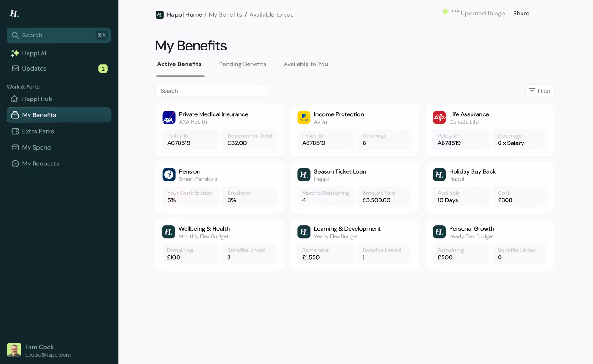Switch to the Pending Benefits tab
The height and width of the screenshot is (364, 593).
[x=243, y=64]
